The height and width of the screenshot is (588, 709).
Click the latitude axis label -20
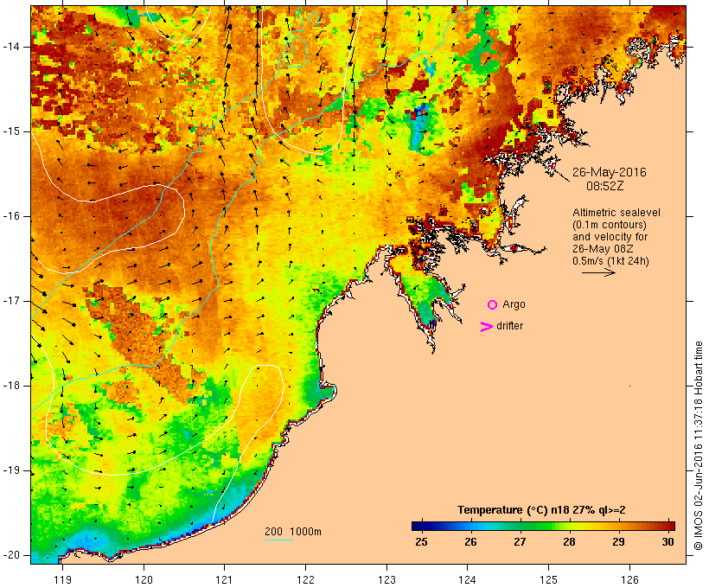11,555
